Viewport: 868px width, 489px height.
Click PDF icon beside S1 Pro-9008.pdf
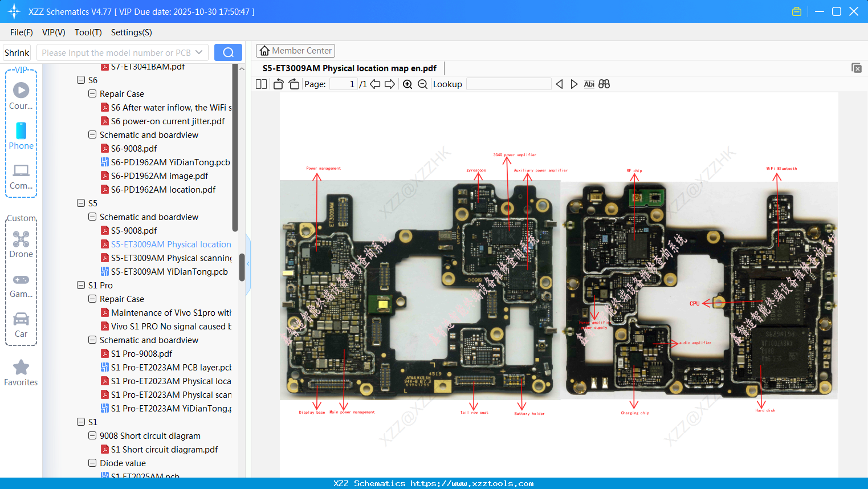pyautogui.click(x=105, y=354)
